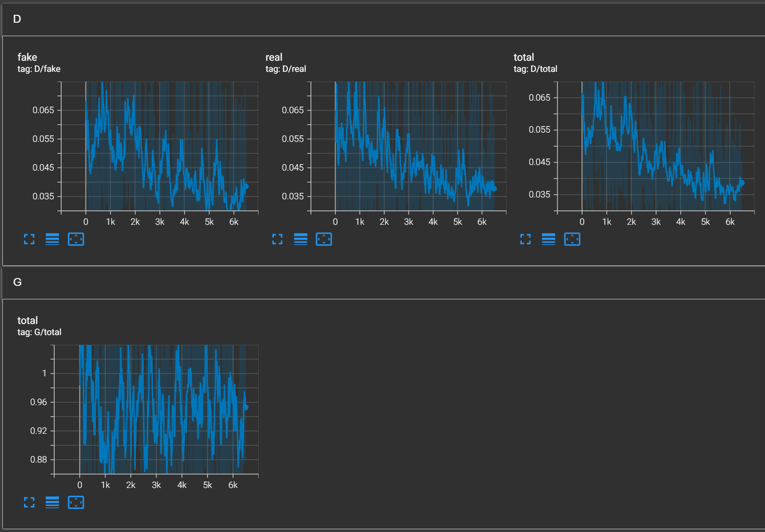The width and height of the screenshot is (765, 532).
Task: Select the 'tag: G/total' label
Action: [39, 332]
